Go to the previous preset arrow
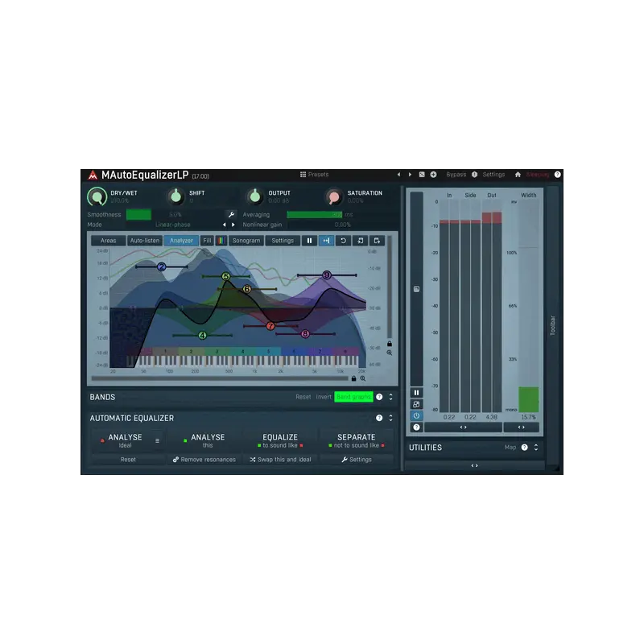644x644 pixels. (398, 175)
